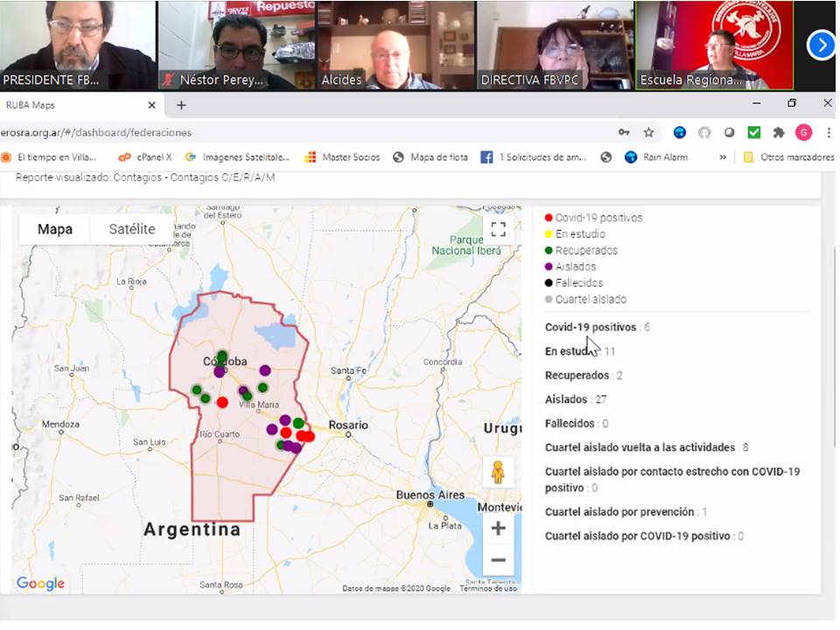840x630 pixels.
Task: Zoom out the map with minus
Action: coord(498,560)
